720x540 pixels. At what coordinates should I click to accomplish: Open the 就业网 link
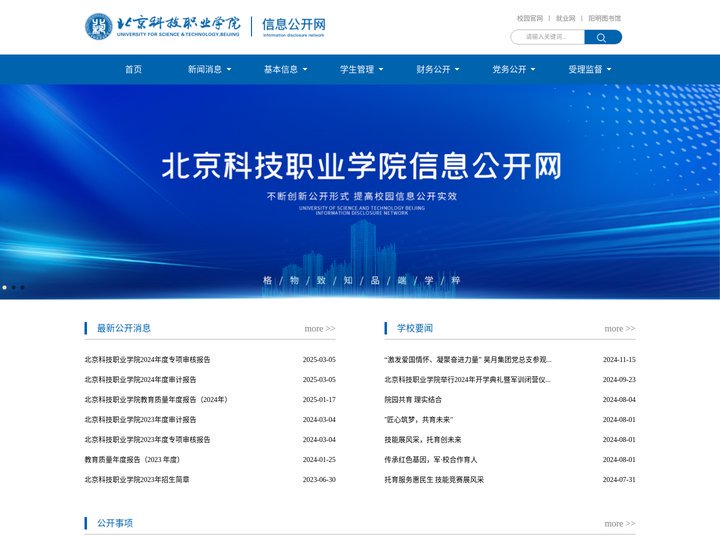[565, 18]
